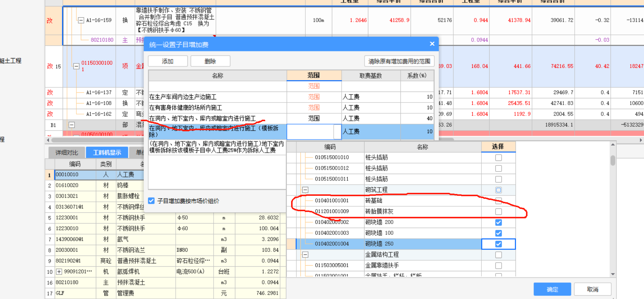The width and height of the screenshot is (644, 299).
Task: Click 清除原有增加费用的范围 button
Action: 399,61
